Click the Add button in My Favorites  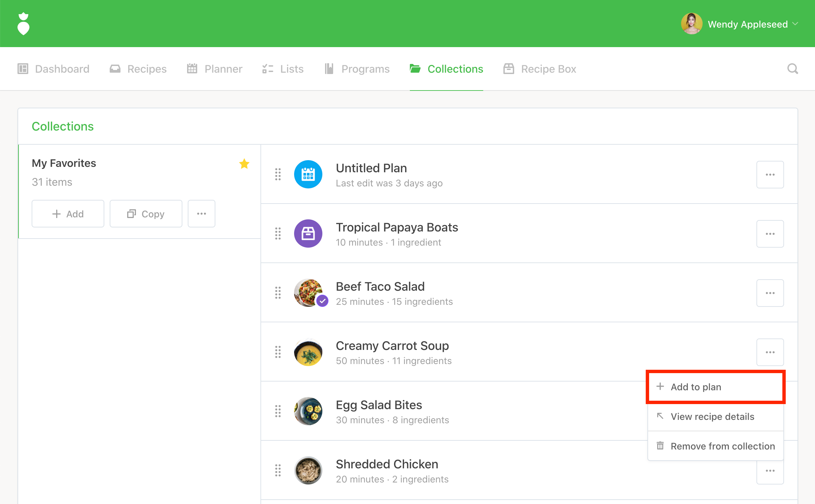tap(68, 214)
